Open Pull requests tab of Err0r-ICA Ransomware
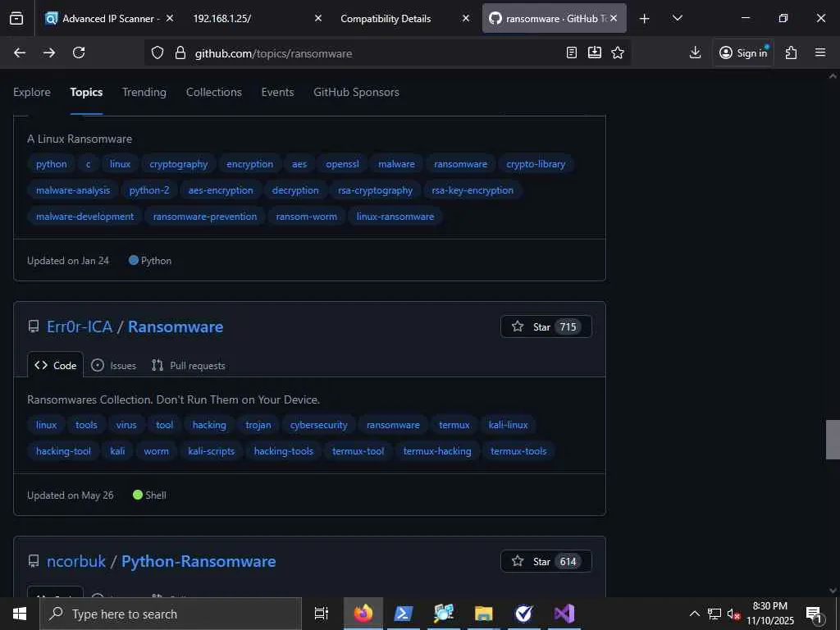 (189, 365)
